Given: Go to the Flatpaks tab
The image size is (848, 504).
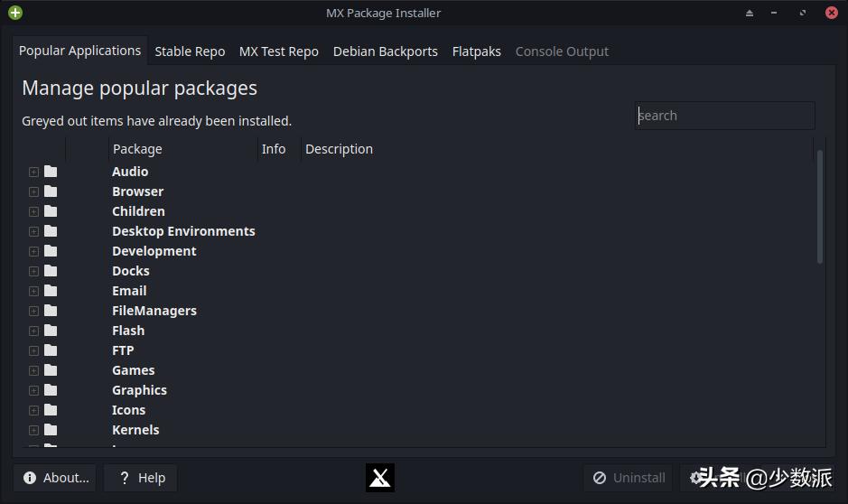Looking at the screenshot, I should [x=476, y=51].
